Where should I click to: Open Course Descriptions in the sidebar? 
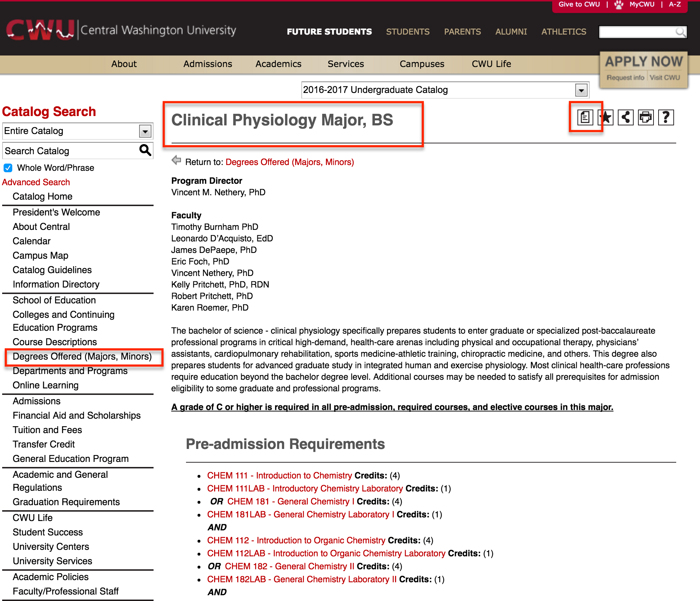click(x=55, y=342)
